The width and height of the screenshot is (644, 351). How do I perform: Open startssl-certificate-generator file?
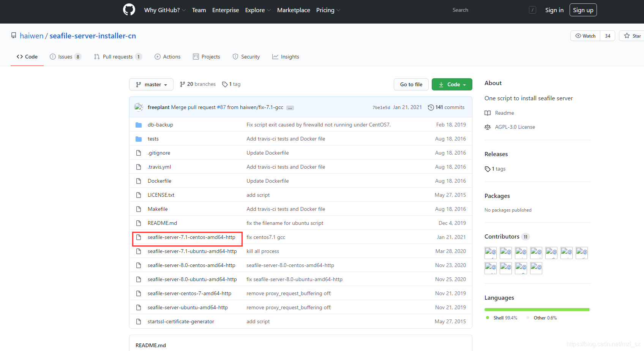point(181,322)
